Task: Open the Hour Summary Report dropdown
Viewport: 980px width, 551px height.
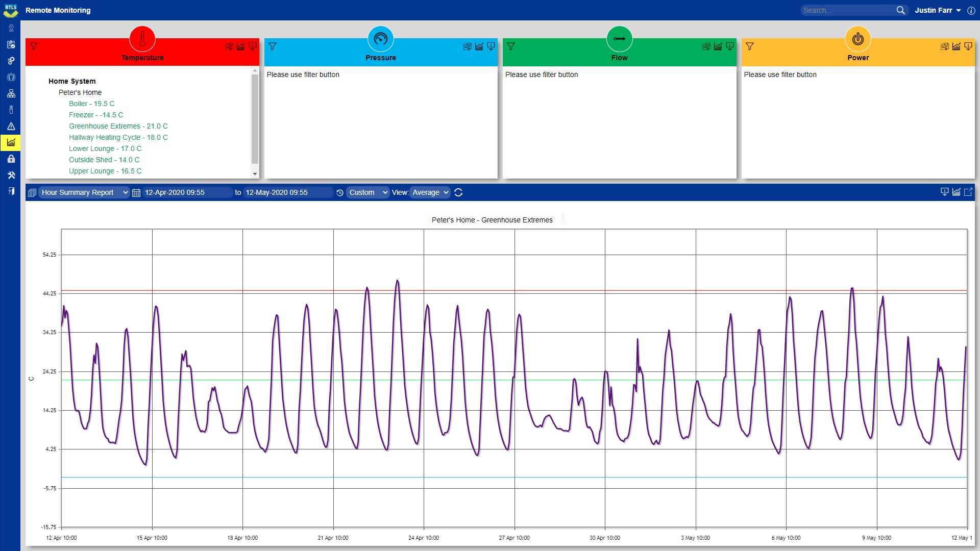Action: [84, 192]
